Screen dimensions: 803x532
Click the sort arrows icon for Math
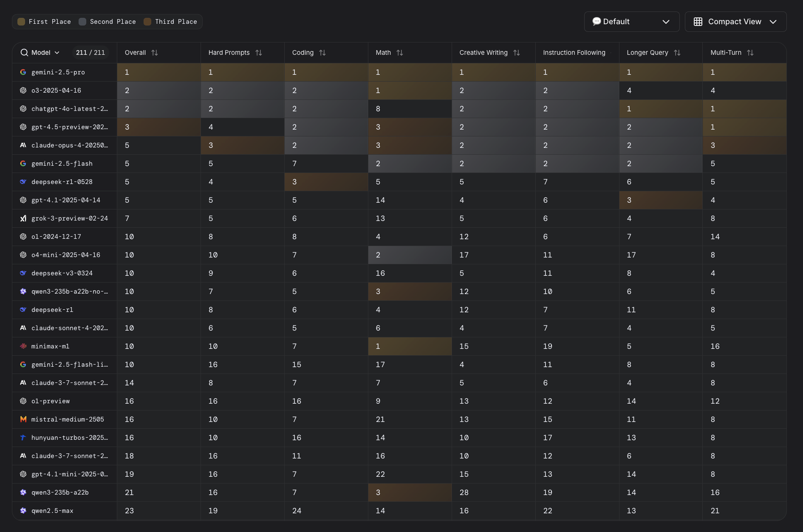click(x=400, y=53)
